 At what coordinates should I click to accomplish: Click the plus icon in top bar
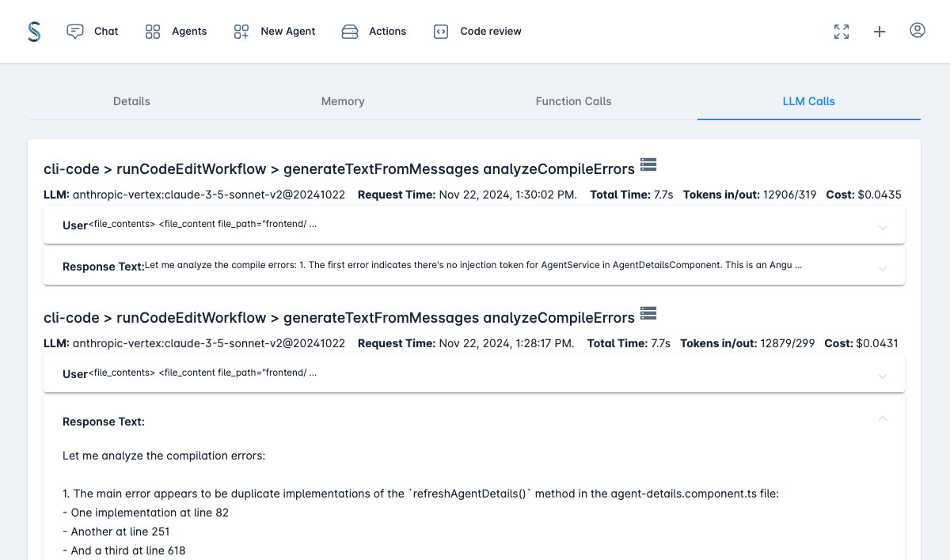(880, 32)
